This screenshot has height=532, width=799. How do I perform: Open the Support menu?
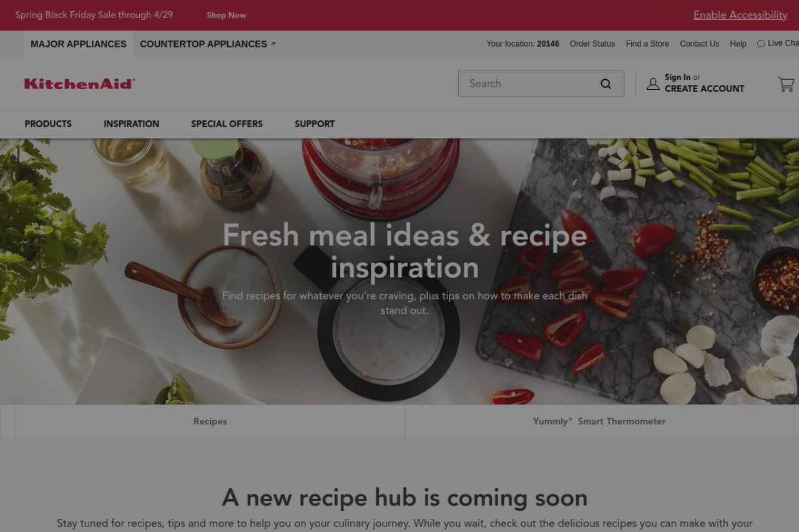pos(315,123)
